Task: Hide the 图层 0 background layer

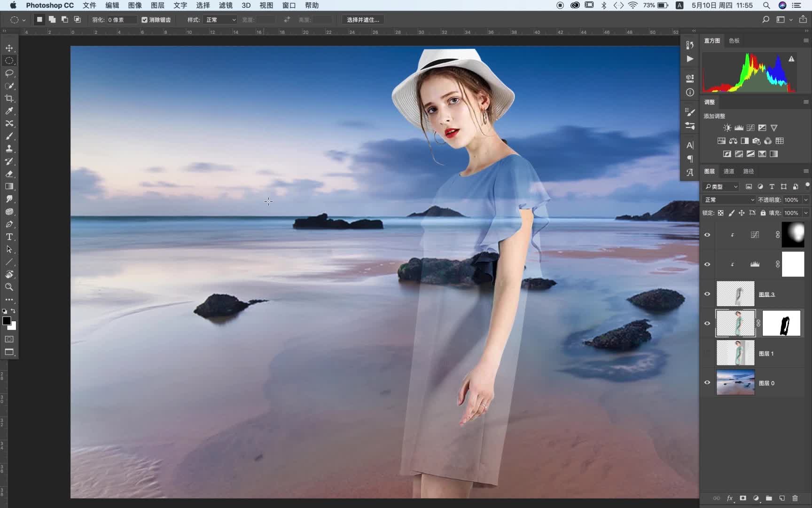Action: [707, 382]
